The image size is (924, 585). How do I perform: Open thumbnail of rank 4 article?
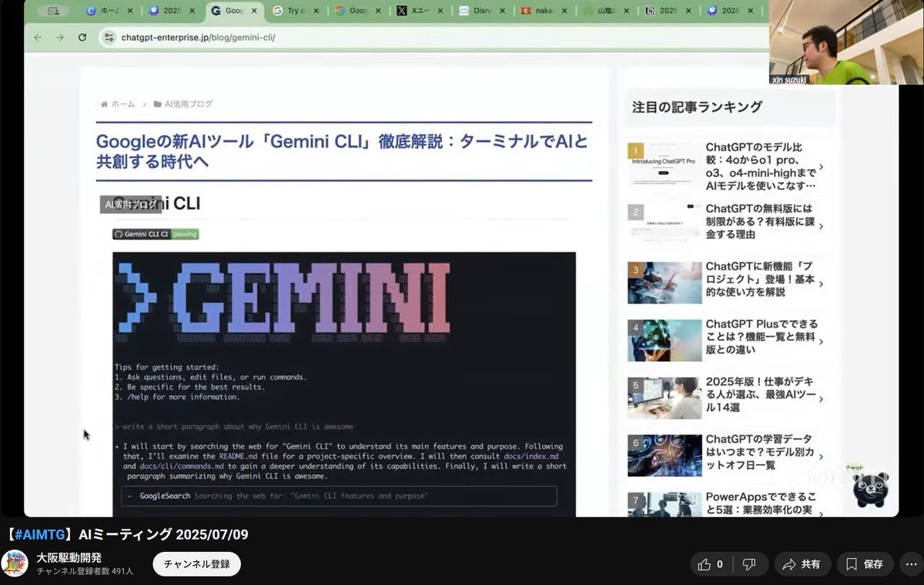[x=665, y=340]
